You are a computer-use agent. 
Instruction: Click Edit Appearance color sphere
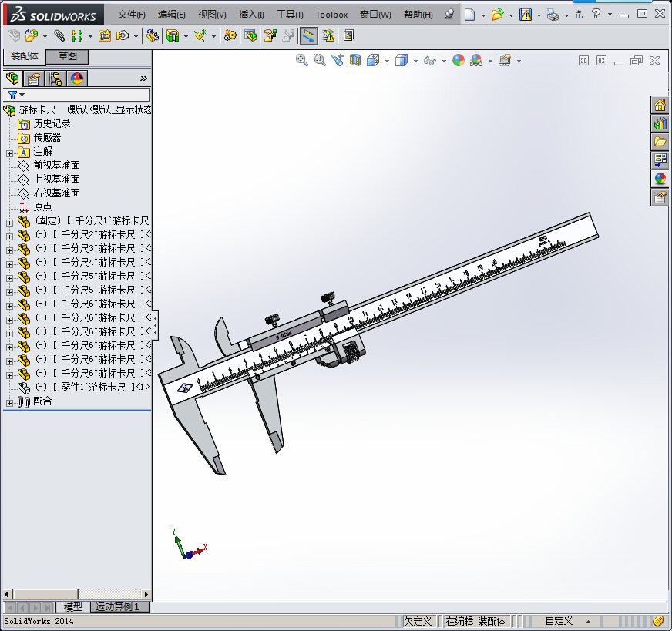pos(459,60)
